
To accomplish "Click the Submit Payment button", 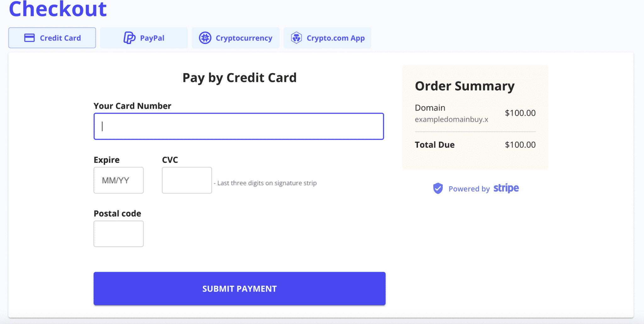I will tap(239, 288).
